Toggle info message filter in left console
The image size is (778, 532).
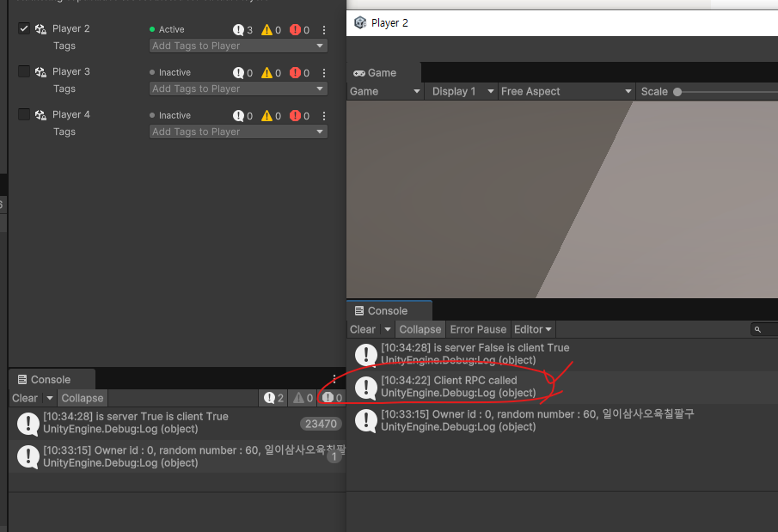[273, 398]
